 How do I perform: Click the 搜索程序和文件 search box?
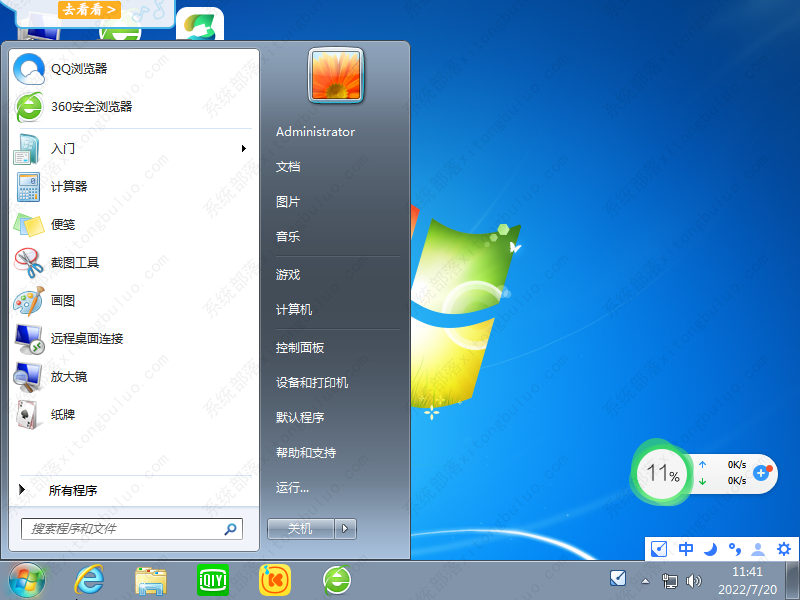click(x=122, y=529)
